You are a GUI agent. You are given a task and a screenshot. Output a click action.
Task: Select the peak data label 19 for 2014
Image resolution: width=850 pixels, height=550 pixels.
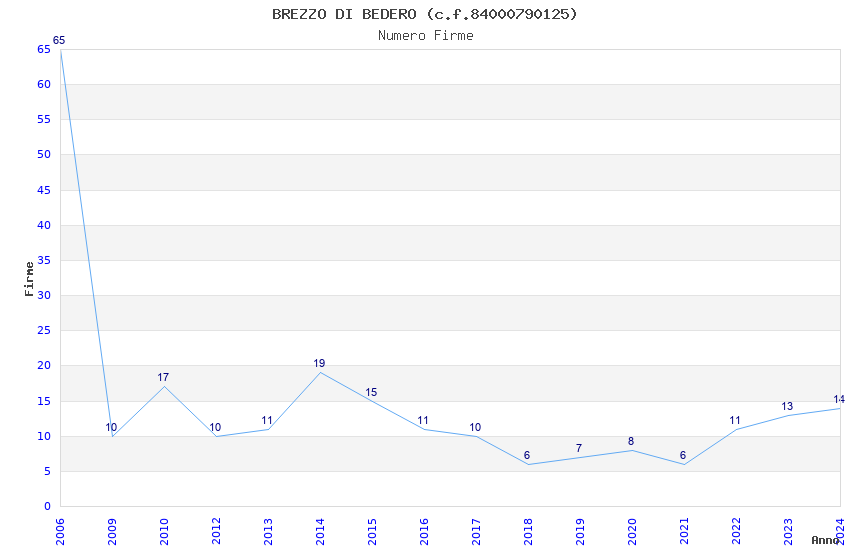(x=319, y=364)
